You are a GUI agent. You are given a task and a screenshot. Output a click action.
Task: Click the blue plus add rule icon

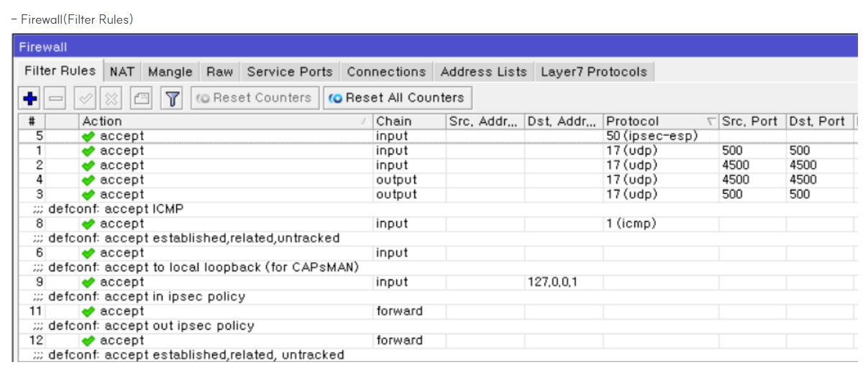click(30, 98)
